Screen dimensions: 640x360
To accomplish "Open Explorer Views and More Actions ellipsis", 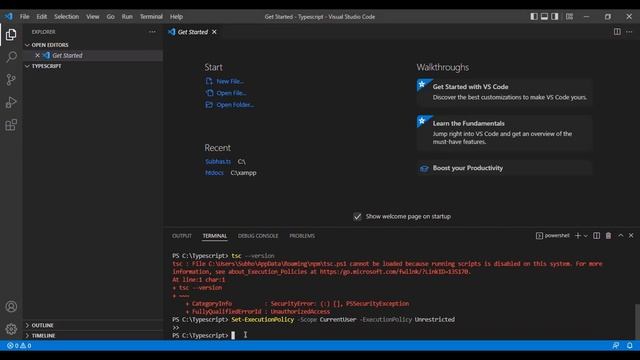I will click(152, 32).
